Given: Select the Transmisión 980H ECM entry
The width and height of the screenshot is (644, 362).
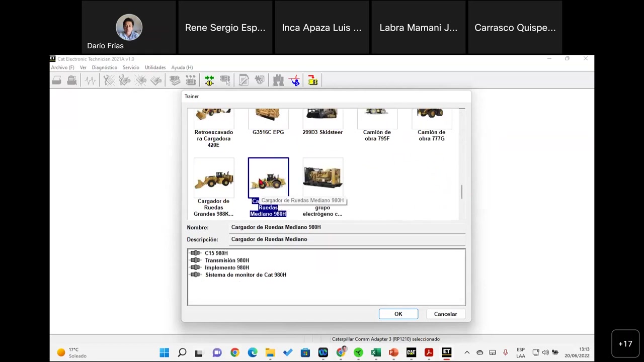Looking at the screenshot, I should [x=226, y=260].
